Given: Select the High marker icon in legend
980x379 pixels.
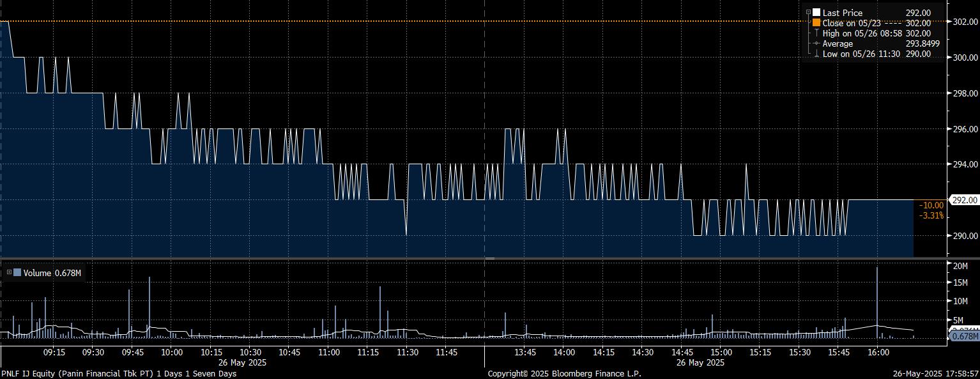Looking at the screenshot, I should point(816,33).
